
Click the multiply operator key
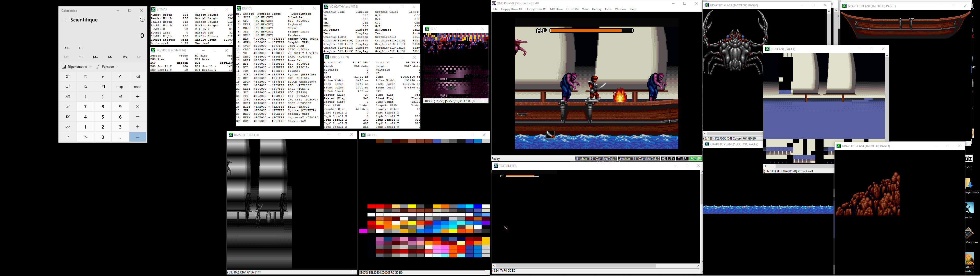click(138, 107)
